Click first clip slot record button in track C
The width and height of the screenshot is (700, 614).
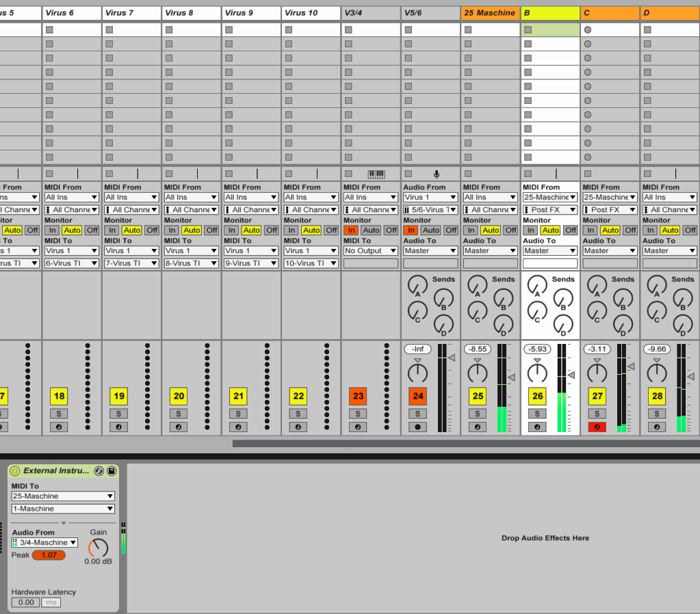pyautogui.click(x=588, y=30)
